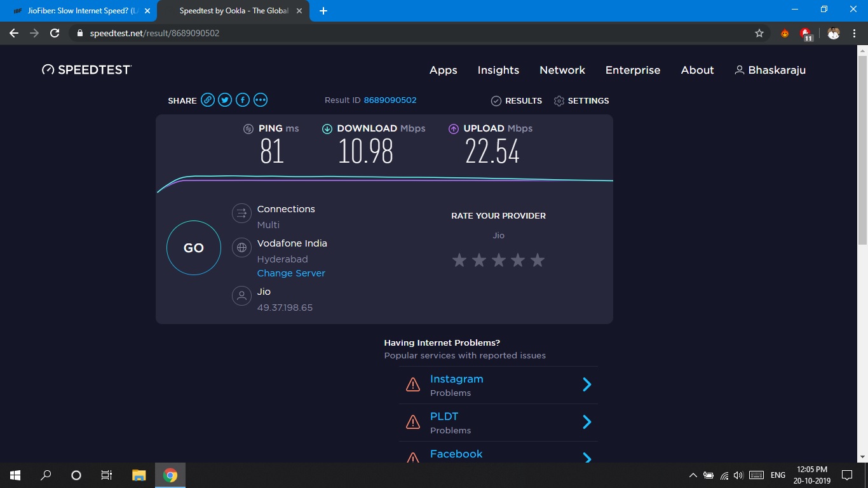Open RESULTS history
This screenshot has height=488, width=868.
tap(517, 101)
